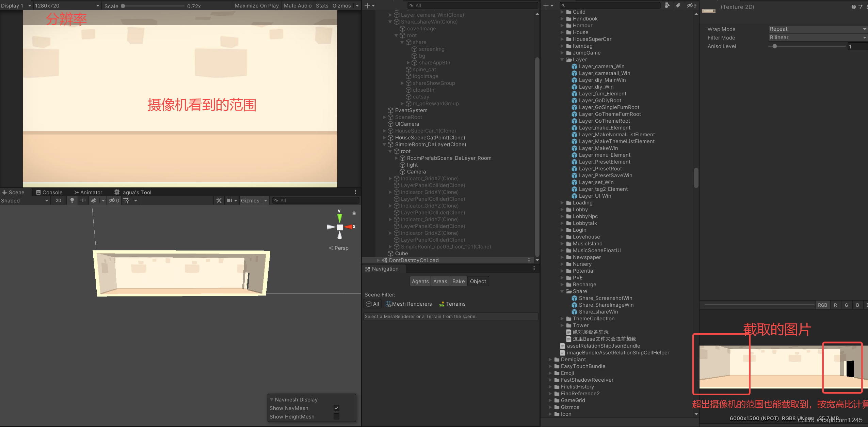Open the Bake tab in Navigation

458,281
